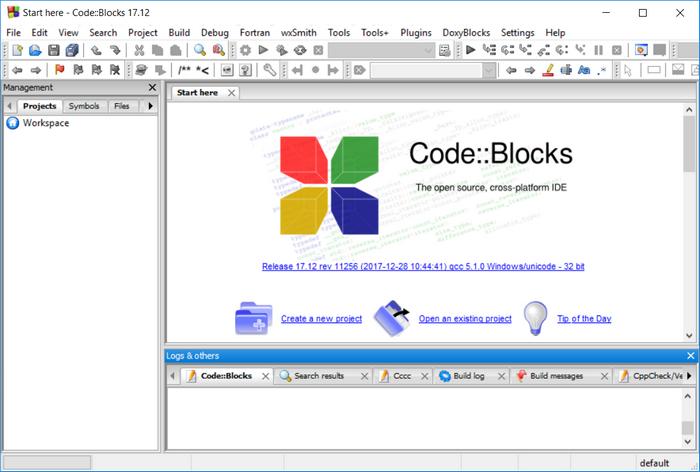Screen dimensions: 700x472
Task: Close the Management panel
Action: (x=152, y=88)
